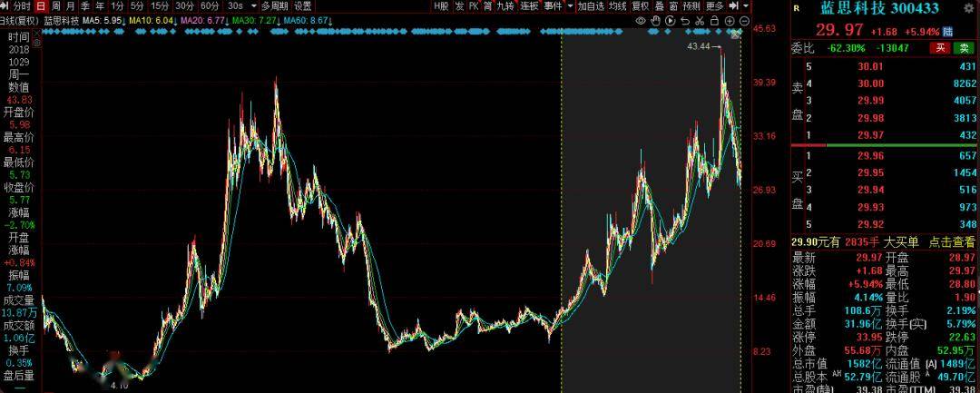Expand the dropdown arrow at toolbar's far right

tap(747, 5)
